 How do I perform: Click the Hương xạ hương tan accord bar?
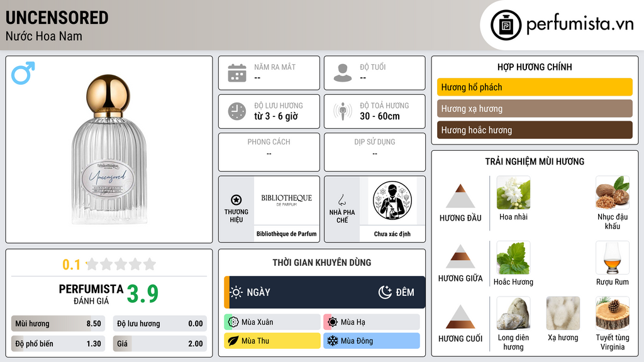pos(535,109)
